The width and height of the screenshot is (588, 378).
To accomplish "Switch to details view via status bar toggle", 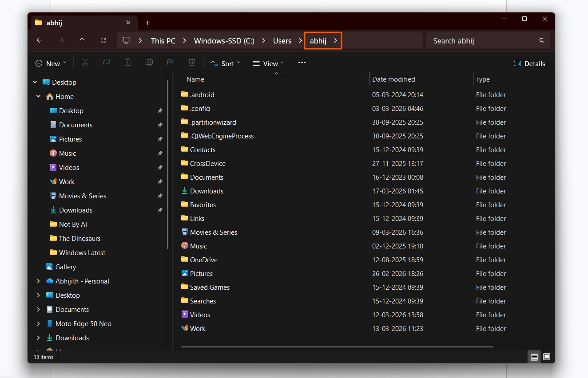I will tap(534, 357).
